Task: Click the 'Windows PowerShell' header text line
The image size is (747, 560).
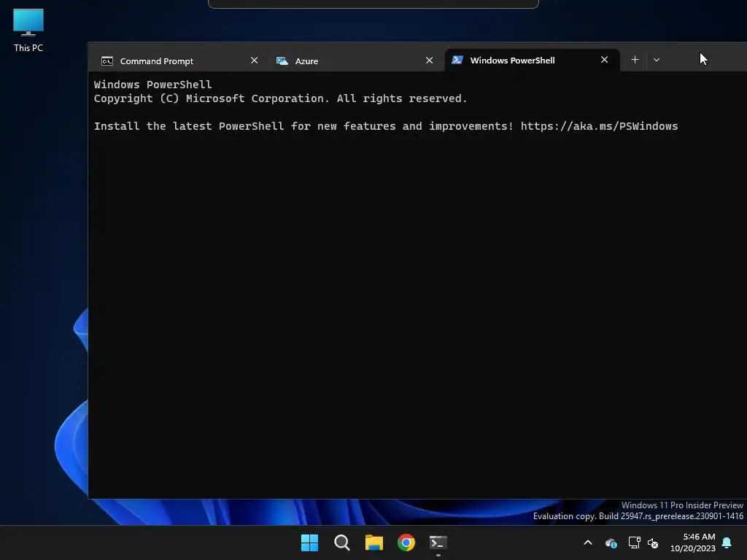Action: coord(152,85)
